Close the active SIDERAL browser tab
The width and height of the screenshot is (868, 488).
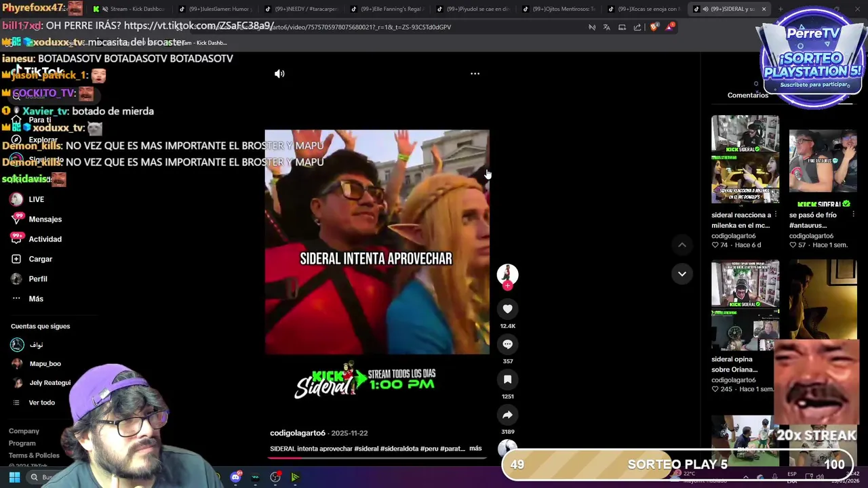[x=764, y=9]
